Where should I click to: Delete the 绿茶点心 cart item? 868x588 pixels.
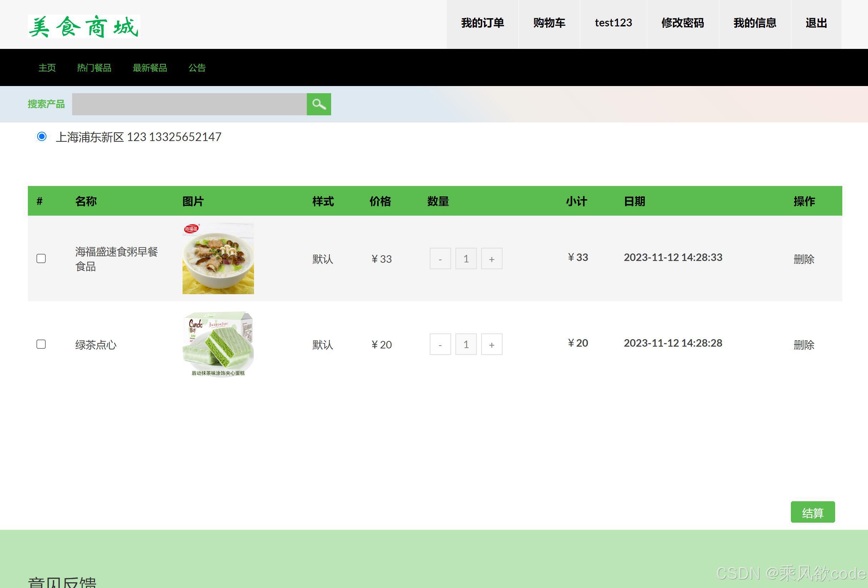click(804, 345)
